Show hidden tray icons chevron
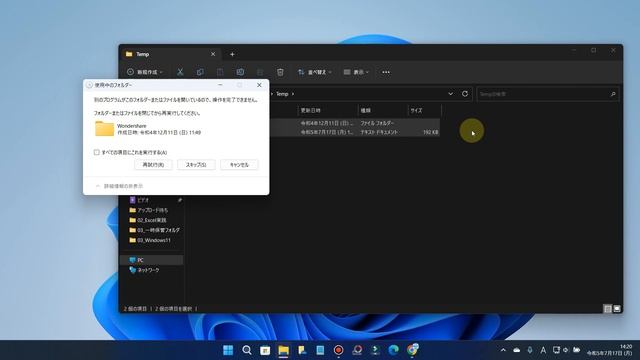 (503, 350)
